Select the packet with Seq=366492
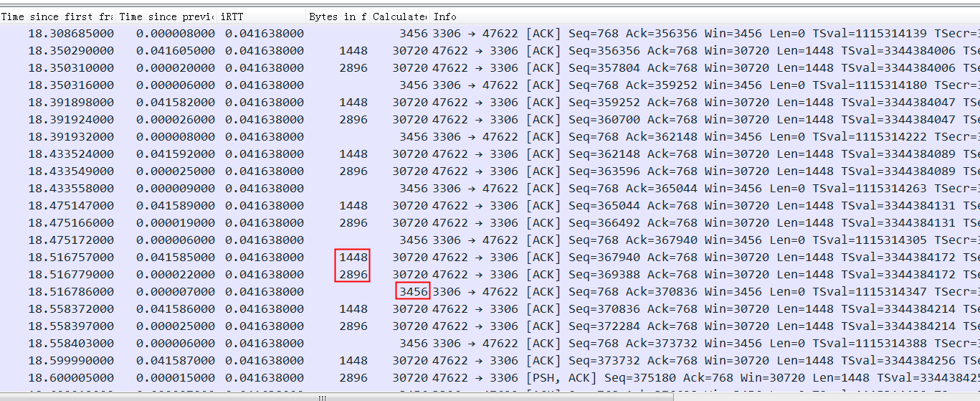Viewport: 980px width, 401px height. (x=490, y=223)
